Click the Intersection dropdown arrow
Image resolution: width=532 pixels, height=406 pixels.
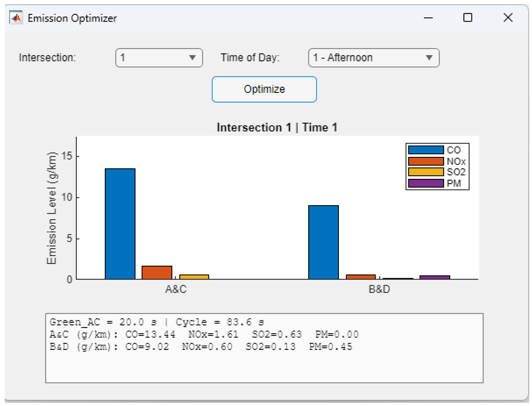click(192, 58)
